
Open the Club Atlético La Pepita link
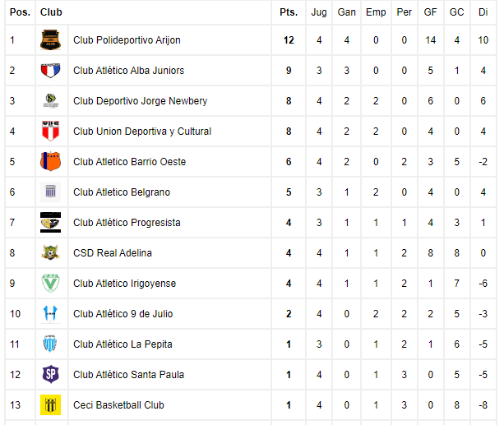point(123,344)
